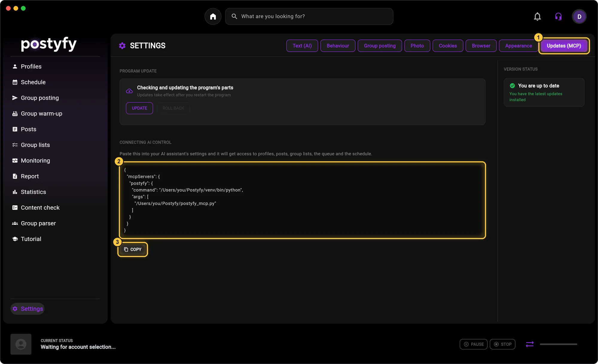The height and width of the screenshot is (364, 598).
Task: Open support via the headset icon
Action: [558, 16]
